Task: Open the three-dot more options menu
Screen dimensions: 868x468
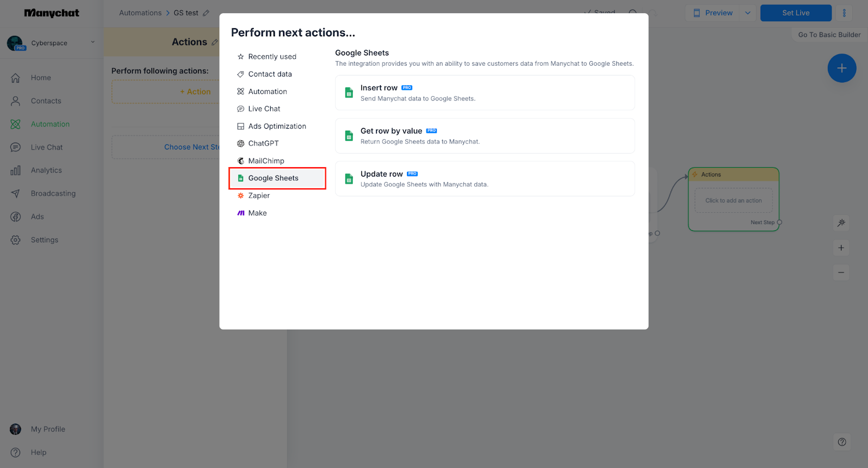Action: pos(844,13)
